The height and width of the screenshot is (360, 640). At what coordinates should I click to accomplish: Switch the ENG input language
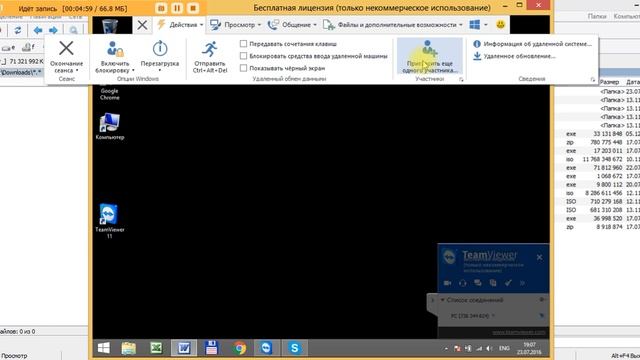[x=504, y=348]
